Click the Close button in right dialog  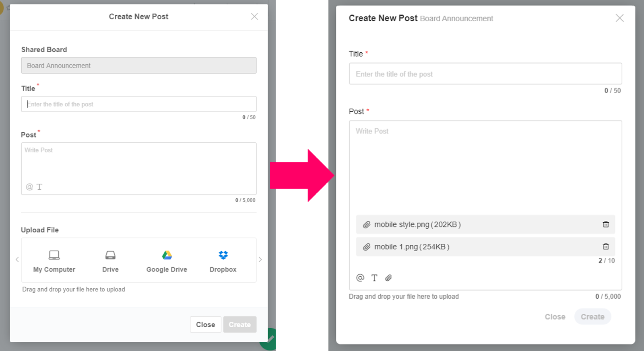pyautogui.click(x=555, y=317)
